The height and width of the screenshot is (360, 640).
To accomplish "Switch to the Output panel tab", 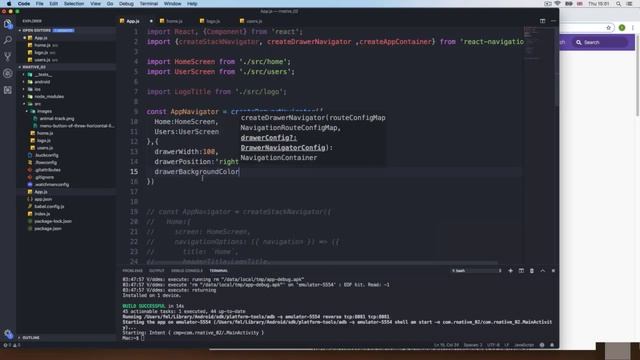I will point(157,271).
